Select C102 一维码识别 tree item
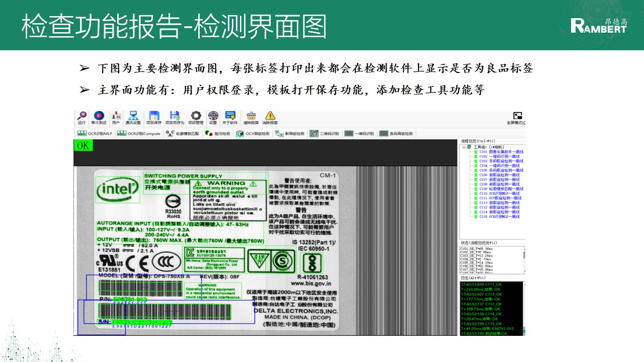Screen dimensions: 644x362 (499, 156)
